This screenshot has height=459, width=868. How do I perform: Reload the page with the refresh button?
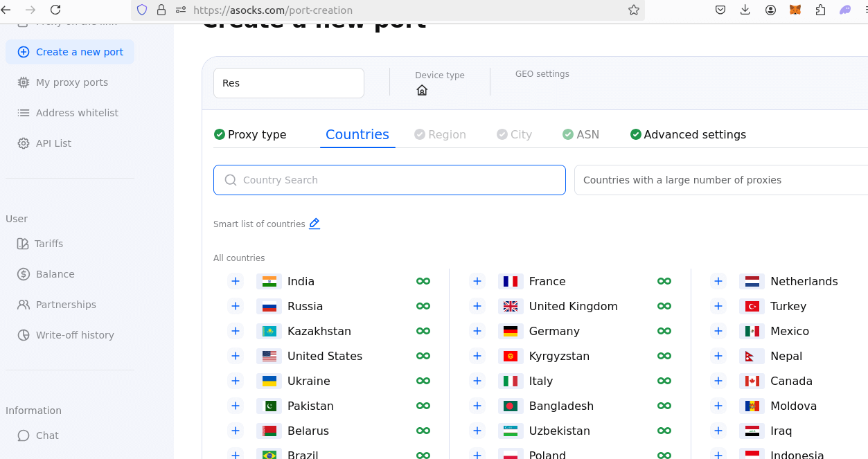coord(55,10)
